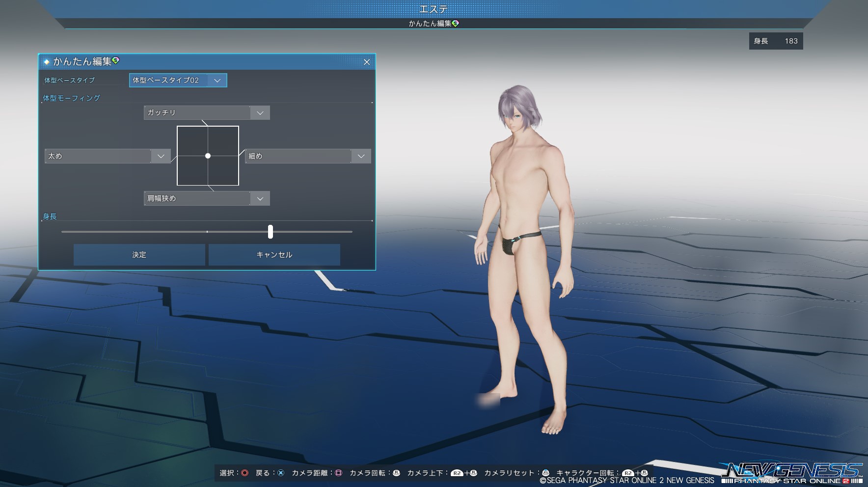Click the 身長 height slider handle
The width and height of the screenshot is (868, 487).
[x=271, y=232]
